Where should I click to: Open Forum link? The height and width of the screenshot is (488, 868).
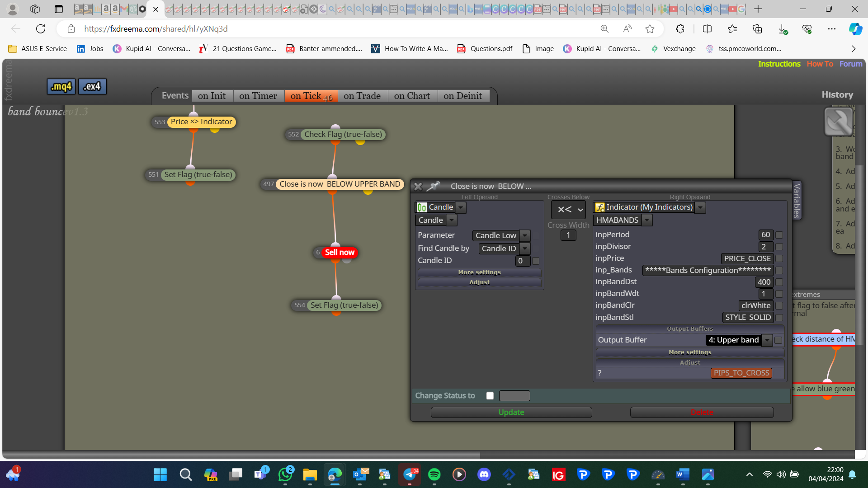(851, 64)
